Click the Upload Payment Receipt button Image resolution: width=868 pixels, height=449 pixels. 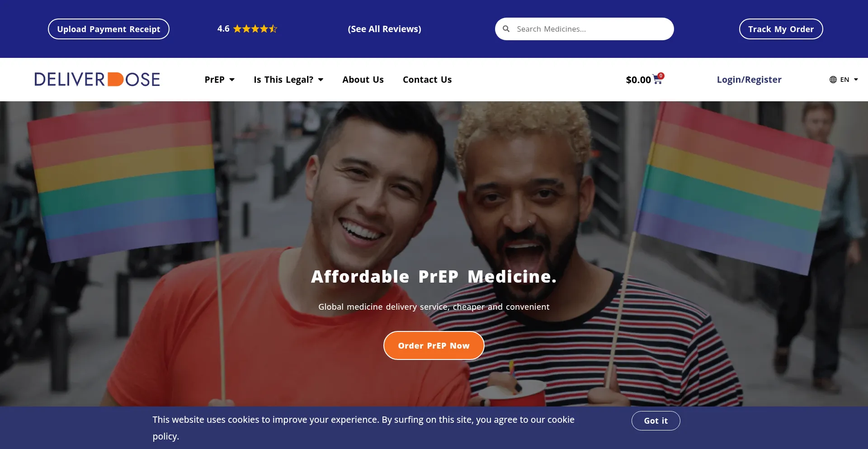[108, 29]
